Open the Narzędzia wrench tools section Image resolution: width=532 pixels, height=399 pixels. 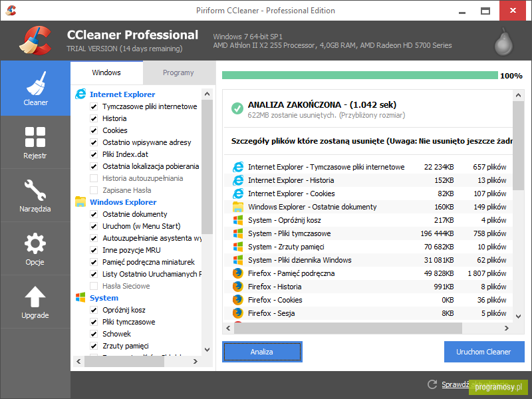tap(35, 196)
